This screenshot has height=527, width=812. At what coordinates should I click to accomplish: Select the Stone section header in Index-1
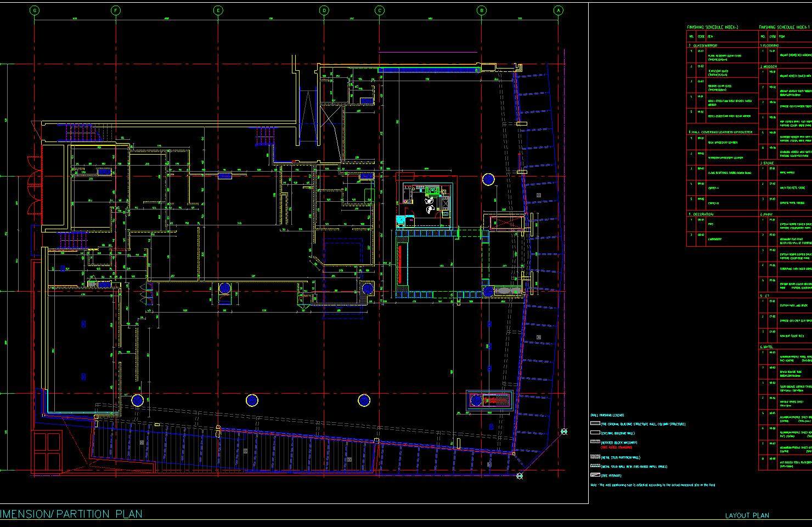[x=768, y=163]
